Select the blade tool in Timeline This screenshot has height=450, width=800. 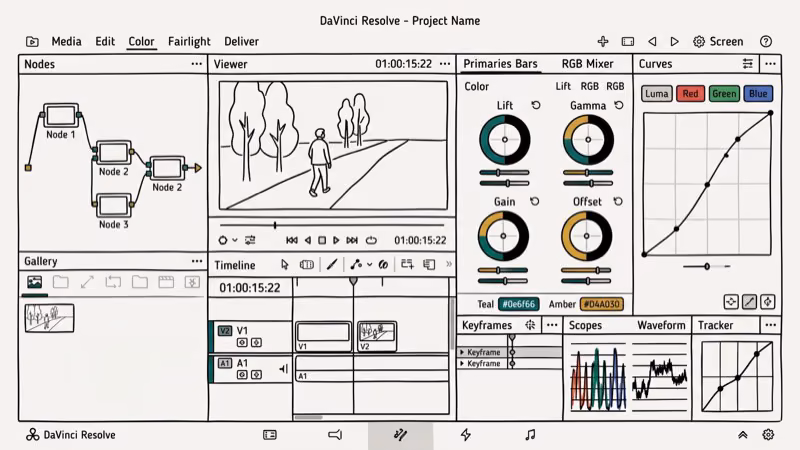332,264
